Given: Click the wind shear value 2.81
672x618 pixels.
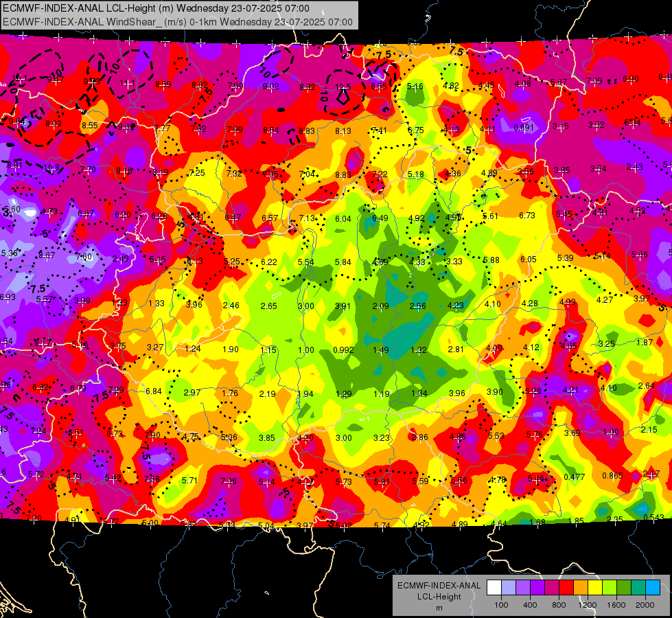Looking at the screenshot, I should [x=456, y=349].
